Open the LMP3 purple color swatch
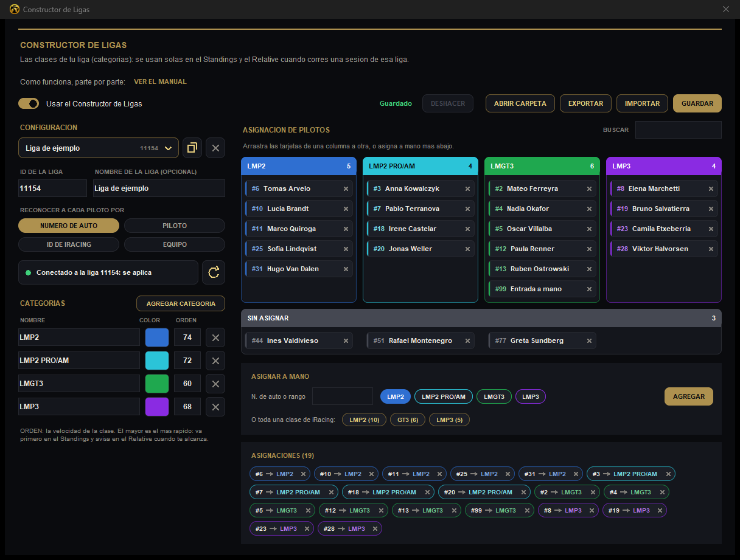Viewport: 740px width, 560px height. tap(157, 407)
